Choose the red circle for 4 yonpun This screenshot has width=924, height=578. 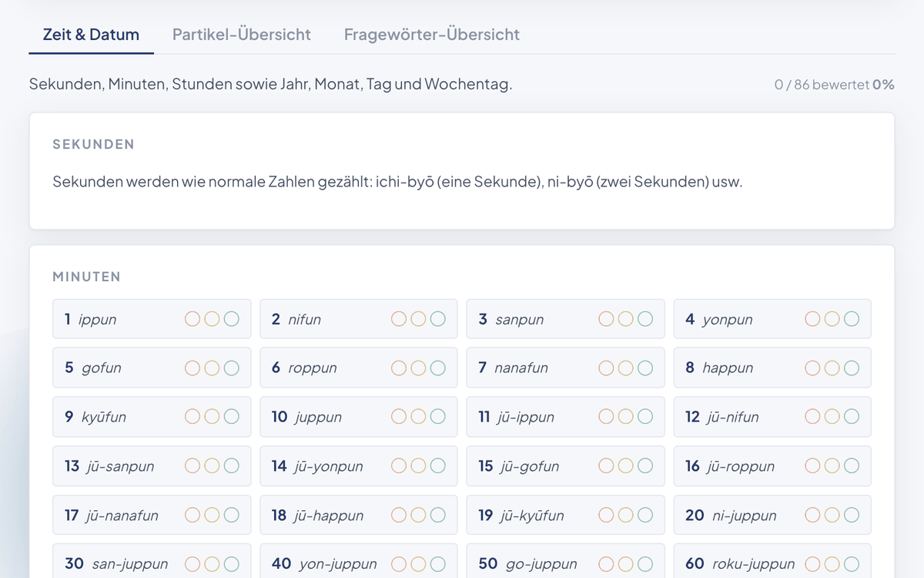click(x=812, y=319)
